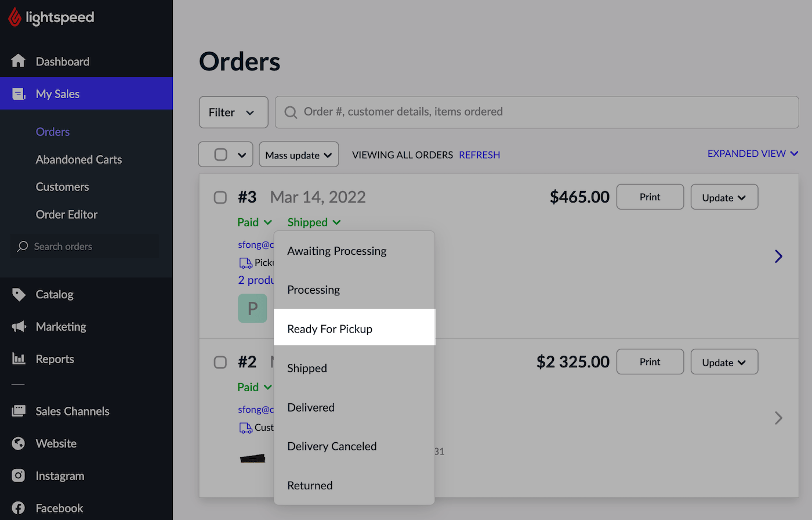Open the Filter dropdown
The image size is (812, 520).
pyautogui.click(x=233, y=112)
